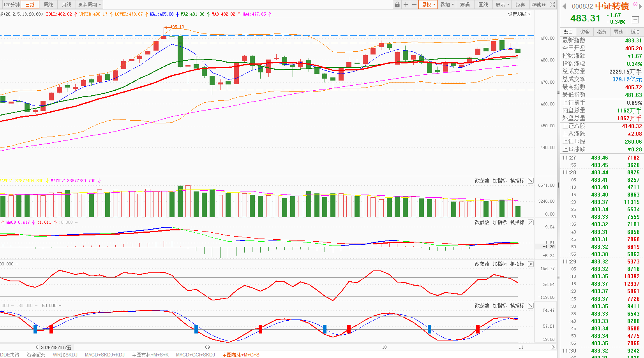Viewport: 644px width, 358px height.
Task: Close the SKDJ indicator panel
Action: pyautogui.click(x=531, y=305)
